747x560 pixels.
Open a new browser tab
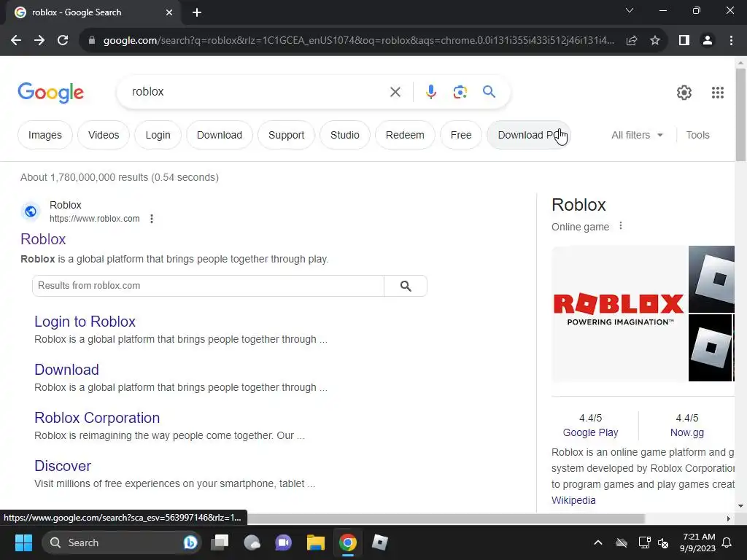[x=197, y=13]
